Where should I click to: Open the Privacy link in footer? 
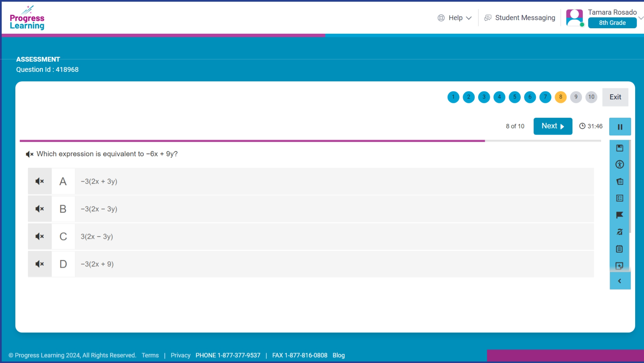[181, 355]
